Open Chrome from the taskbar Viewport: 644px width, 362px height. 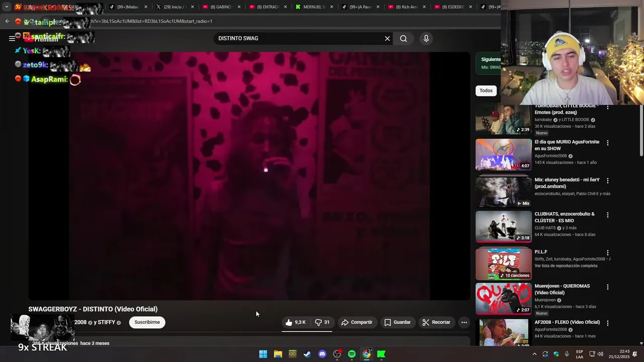coord(367,354)
